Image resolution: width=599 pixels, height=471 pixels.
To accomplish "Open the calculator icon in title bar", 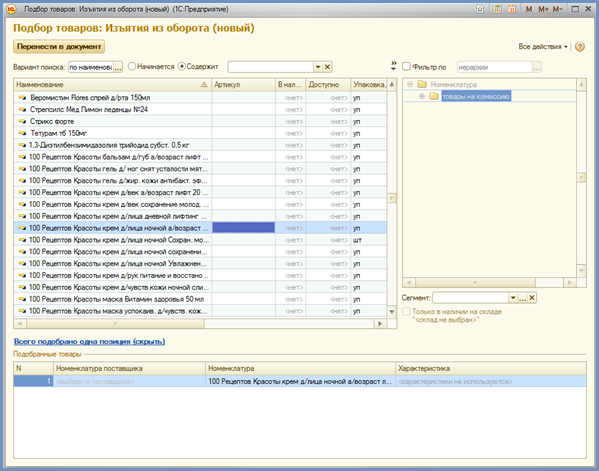I will click(497, 9).
